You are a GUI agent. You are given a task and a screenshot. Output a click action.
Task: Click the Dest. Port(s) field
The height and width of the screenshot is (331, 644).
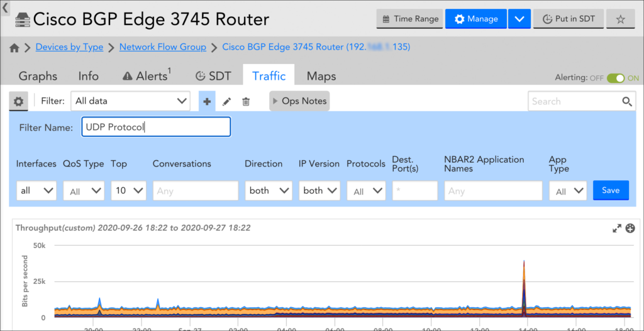(415, 191)
